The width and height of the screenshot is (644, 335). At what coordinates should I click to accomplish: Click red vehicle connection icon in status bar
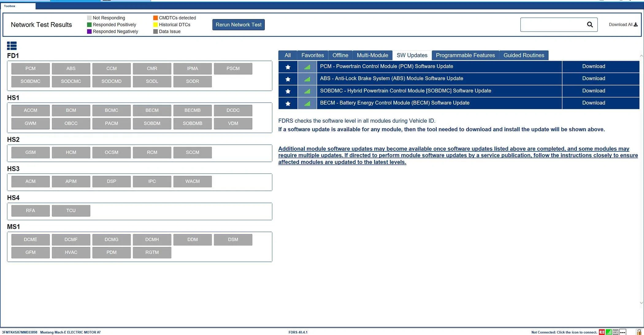[x=602, y=332]
